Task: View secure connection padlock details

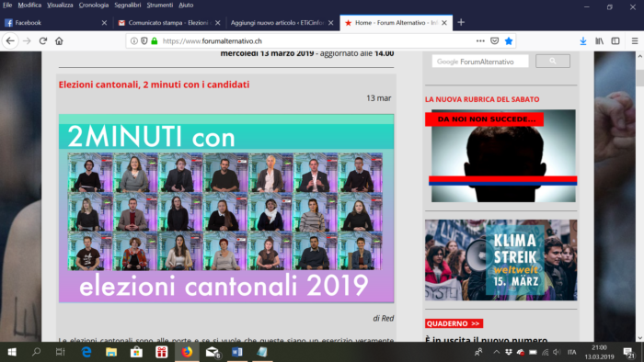Action: (155, 41)
